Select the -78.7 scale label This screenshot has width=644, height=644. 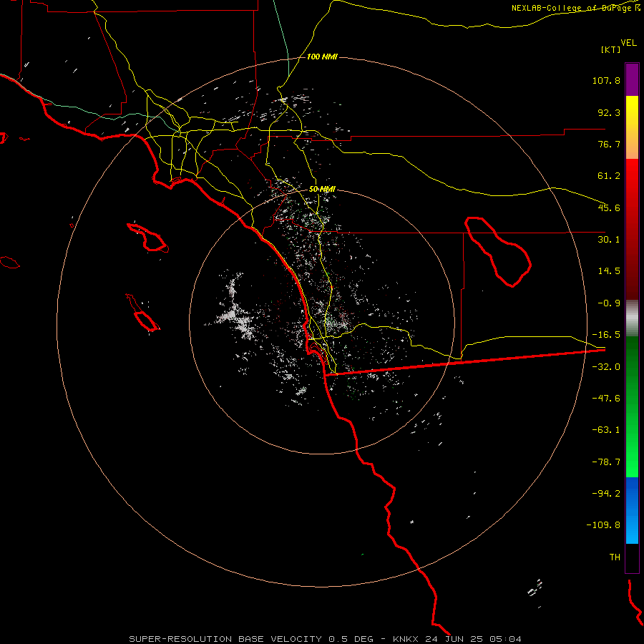click(x=606, y=462)
